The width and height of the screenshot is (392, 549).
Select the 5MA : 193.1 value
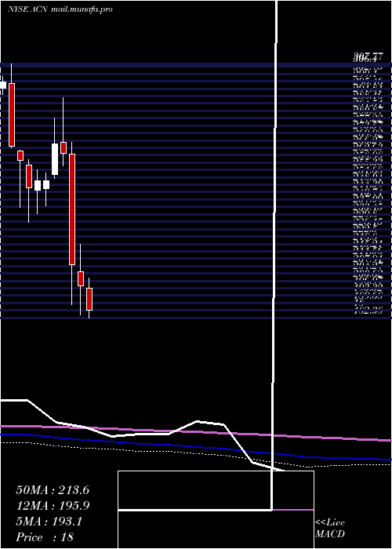pos(49,522)
